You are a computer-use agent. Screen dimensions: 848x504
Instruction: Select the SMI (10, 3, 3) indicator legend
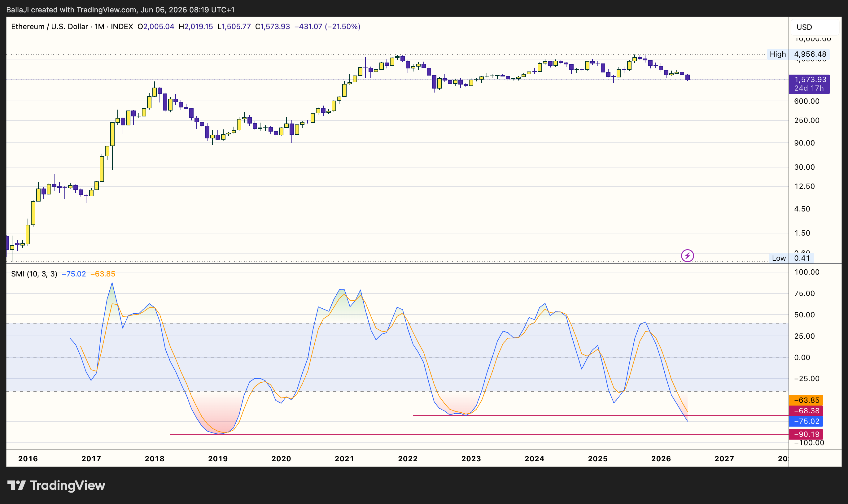click(x=34, y=274)
